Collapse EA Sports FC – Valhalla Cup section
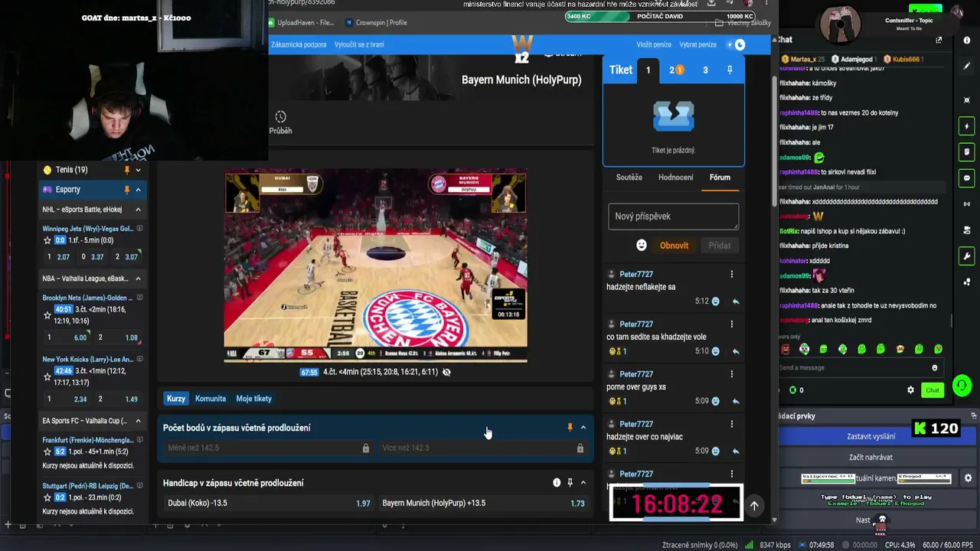 coord(139,421)
